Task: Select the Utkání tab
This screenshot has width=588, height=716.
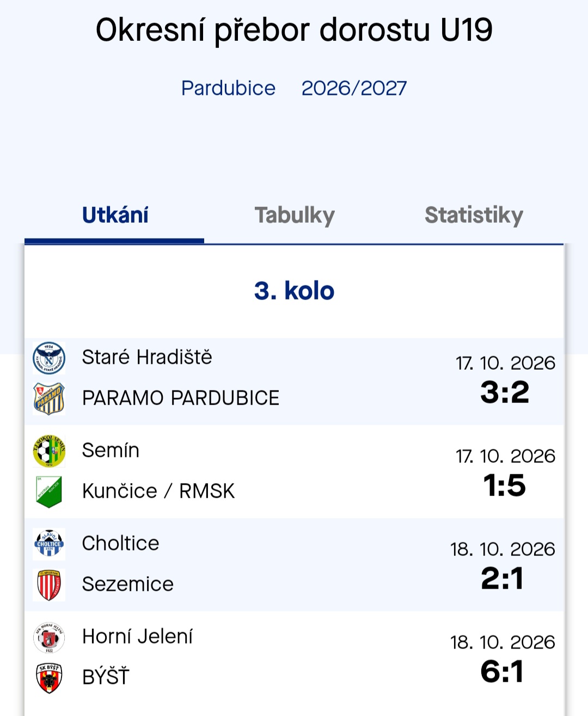Action: 115,216
